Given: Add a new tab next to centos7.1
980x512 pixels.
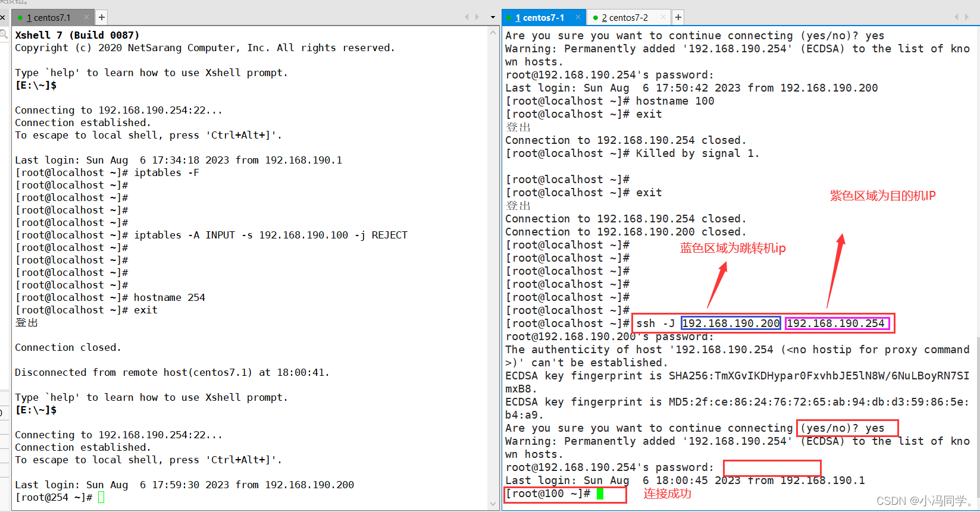Looking at the screenshot, I should 102,17.
